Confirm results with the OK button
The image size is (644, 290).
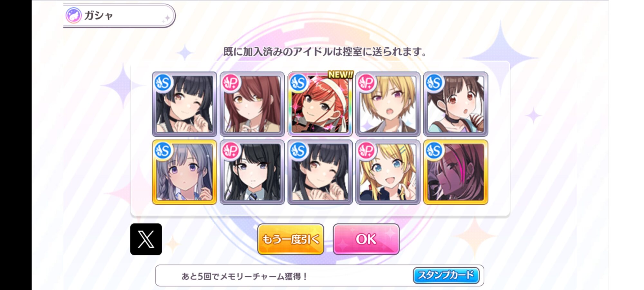366,239
